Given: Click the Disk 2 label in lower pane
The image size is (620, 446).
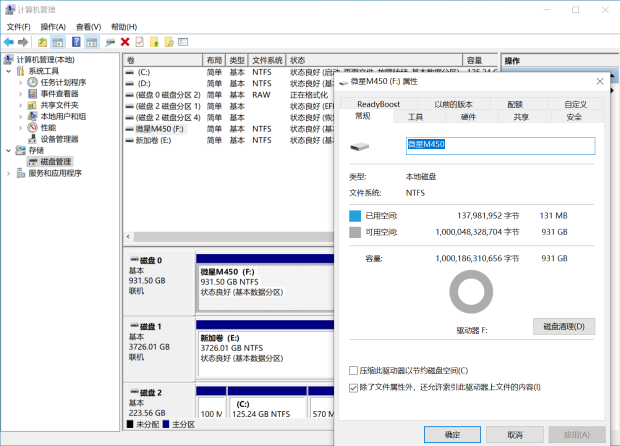Looking at the screenshot, I should click(146, 393).
